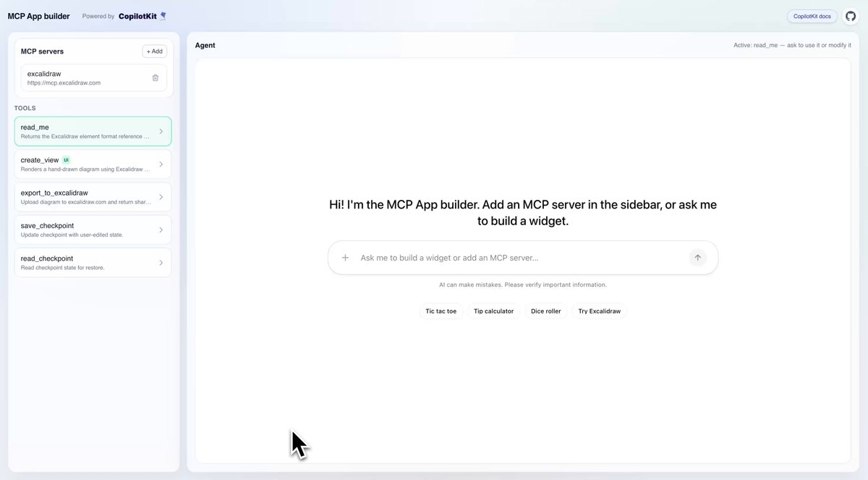
Task: Click the https://mcp.excalidraw.com URL text
Action: coord(64,83)
